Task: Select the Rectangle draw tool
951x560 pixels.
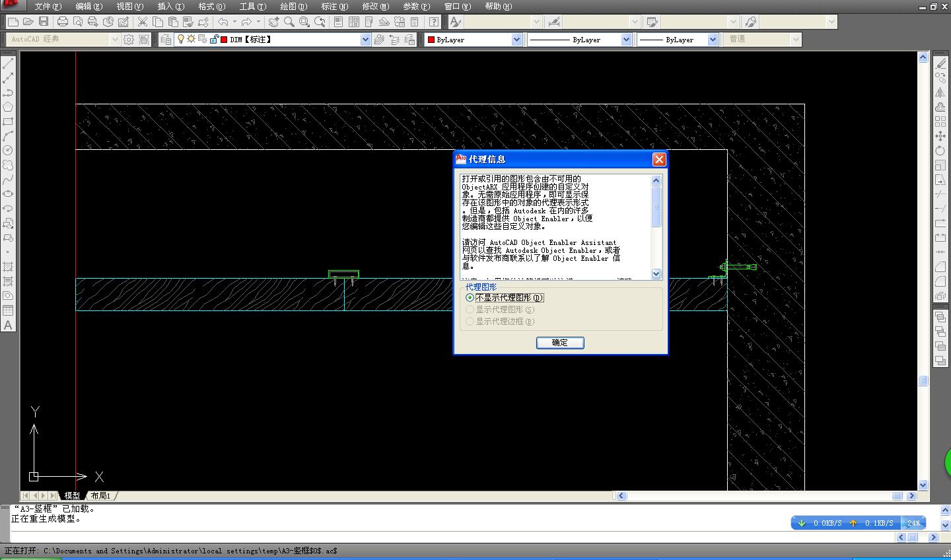Action: coord(8,122)
